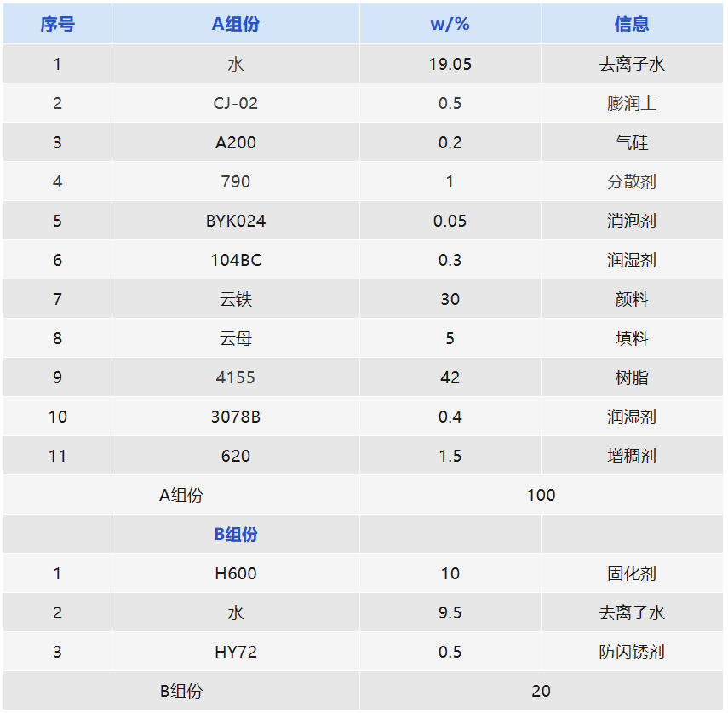Select the 云铁 component cell
The width and height of the screenshot is (728, 713).
click(235, 299)
